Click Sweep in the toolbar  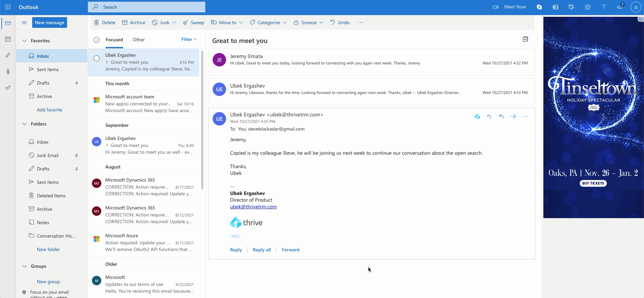pyautogui.click(x=194, y=22)
